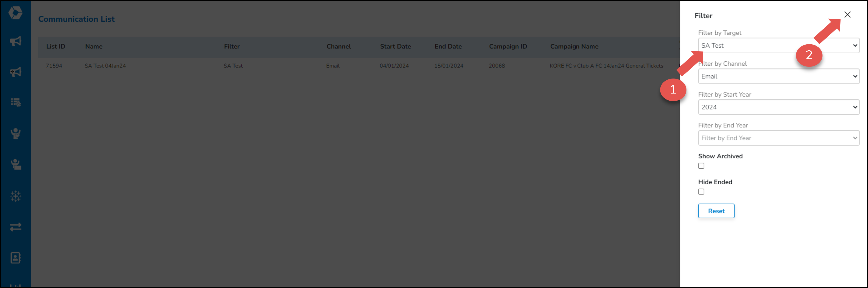The image size is (868, 288).
Task: Open the Filter by Start Year dropdown
Action: click(x=778, y=107)
